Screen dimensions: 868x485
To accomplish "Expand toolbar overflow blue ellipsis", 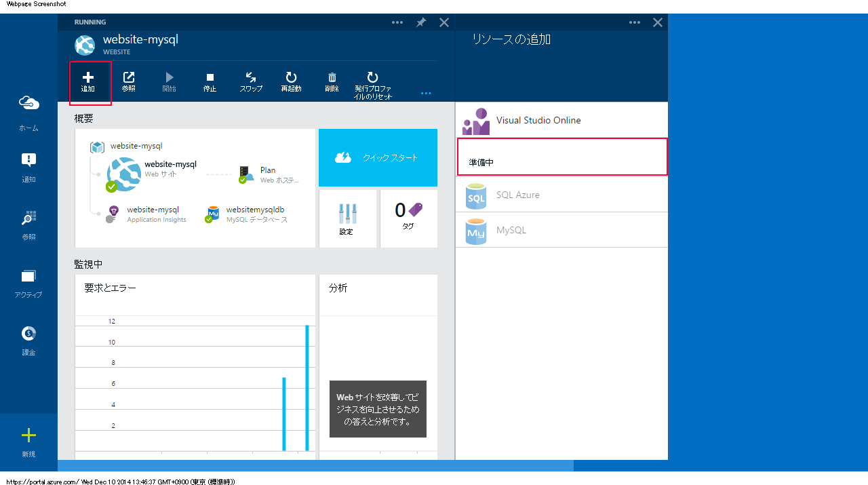I will [x=426, y=93].
